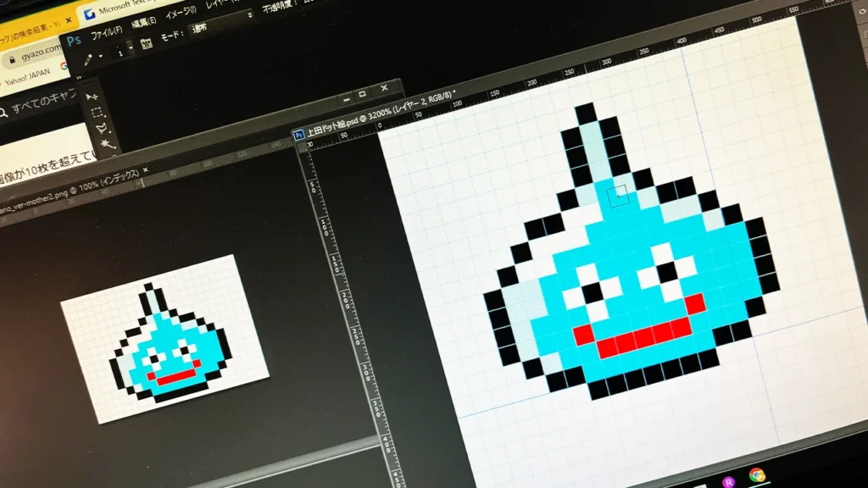The image size is (868, 488).
Task: Open the ファイル(F) menu
Action: 106,32
